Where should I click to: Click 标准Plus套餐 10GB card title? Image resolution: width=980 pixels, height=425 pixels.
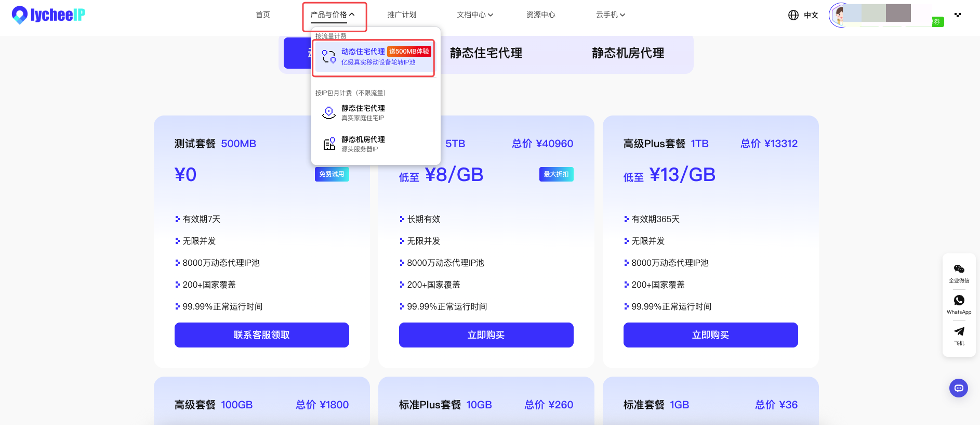(445, 405)
